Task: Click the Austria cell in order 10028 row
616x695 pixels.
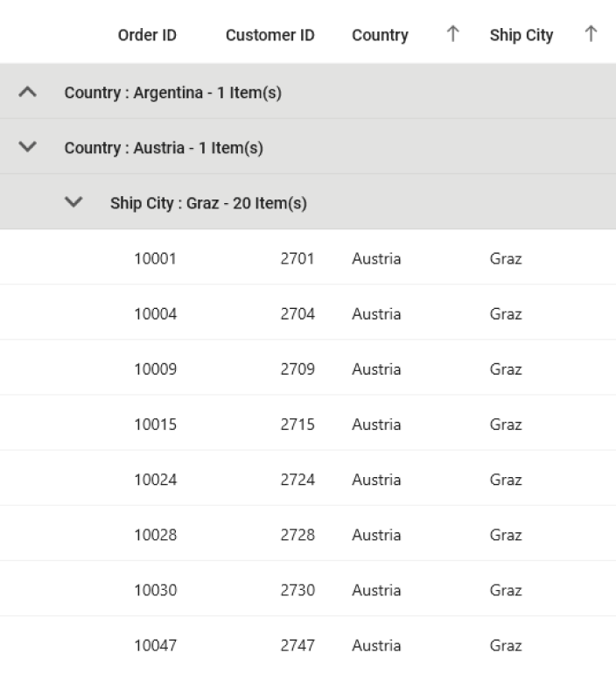Action: [376, 534]
